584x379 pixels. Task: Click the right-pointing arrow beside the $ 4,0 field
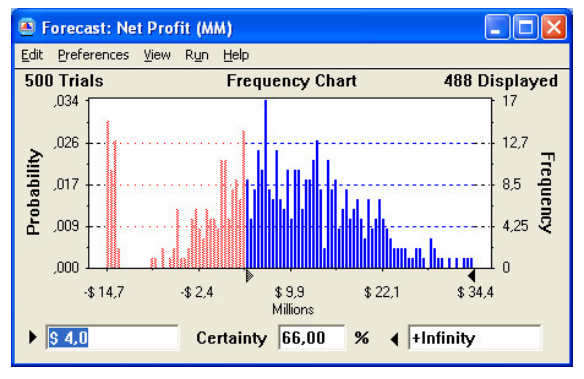[x=33, y=337]
